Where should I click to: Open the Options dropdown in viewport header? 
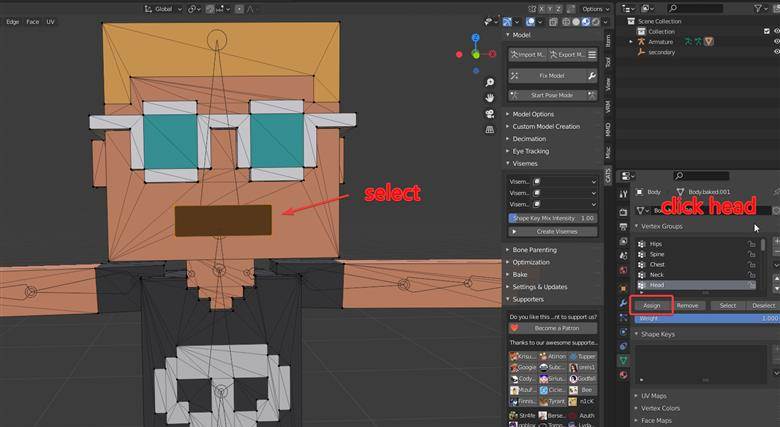tap(595, 9)
